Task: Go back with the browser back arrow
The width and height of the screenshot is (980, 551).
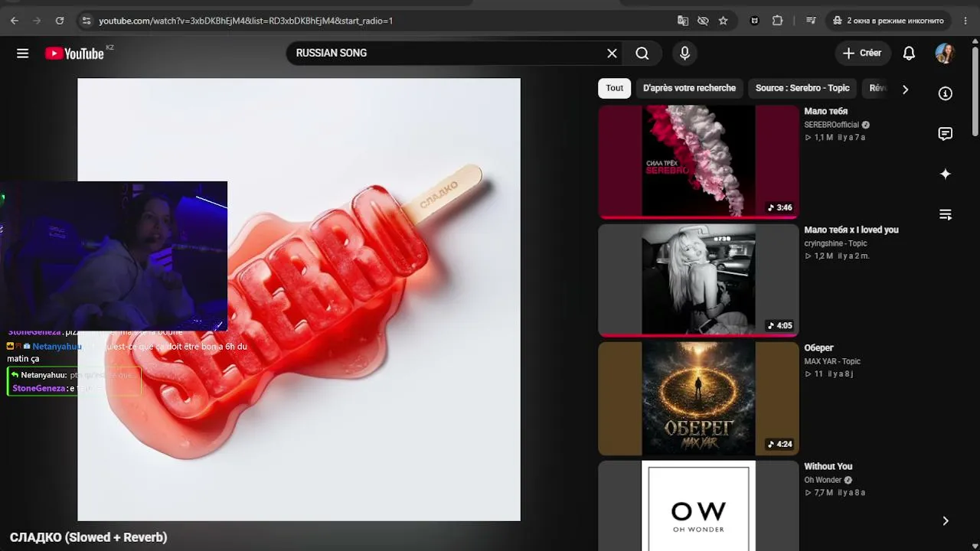Action: coord(15,21)
